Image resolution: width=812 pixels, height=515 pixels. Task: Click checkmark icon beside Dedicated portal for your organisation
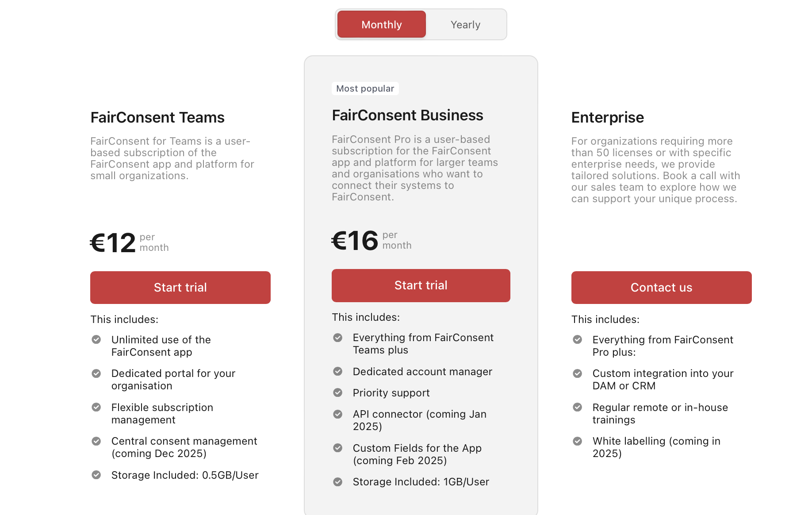click(x=96, y=373)
